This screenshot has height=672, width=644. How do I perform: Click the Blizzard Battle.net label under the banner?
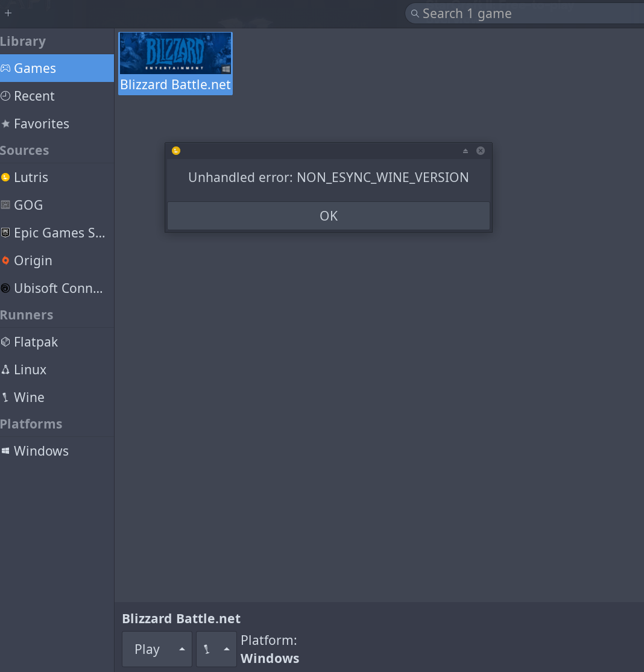(175, 85)
